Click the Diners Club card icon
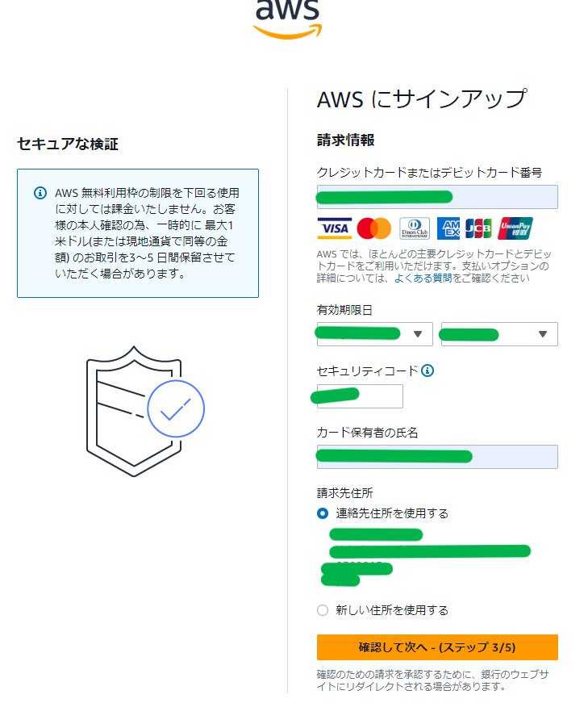588x720 pixels. 415,228
